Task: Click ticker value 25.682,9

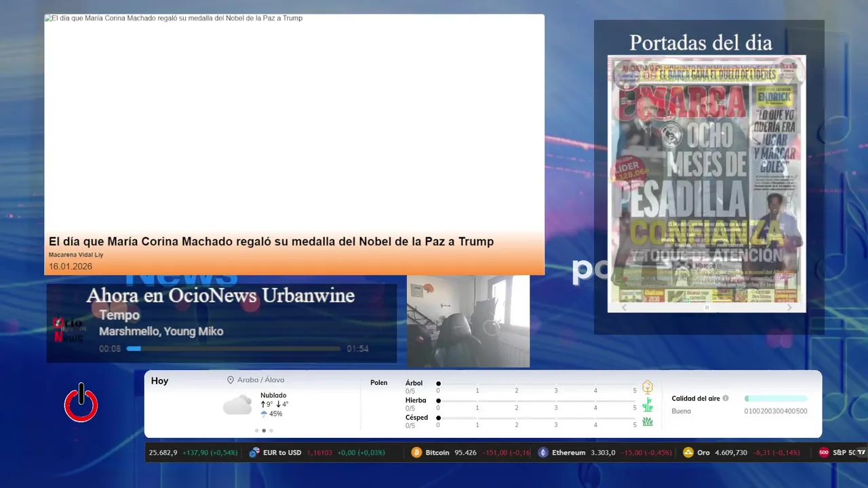Action: pos(163,452)
